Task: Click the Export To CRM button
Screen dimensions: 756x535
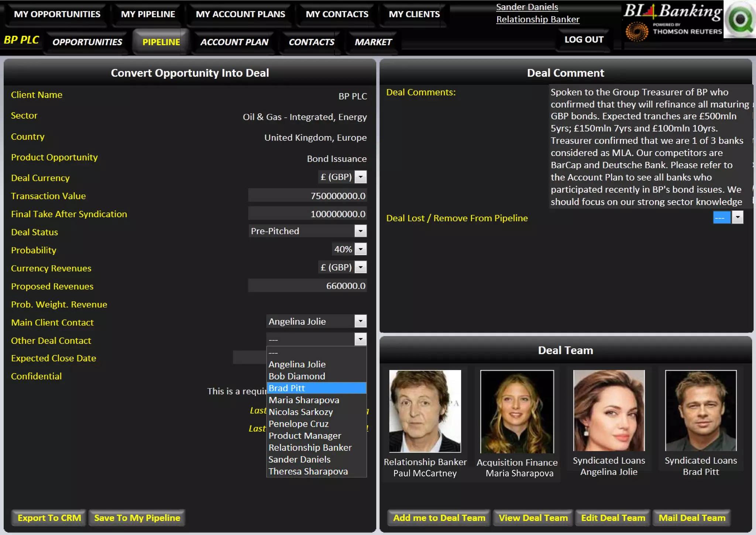Action: 49,518
